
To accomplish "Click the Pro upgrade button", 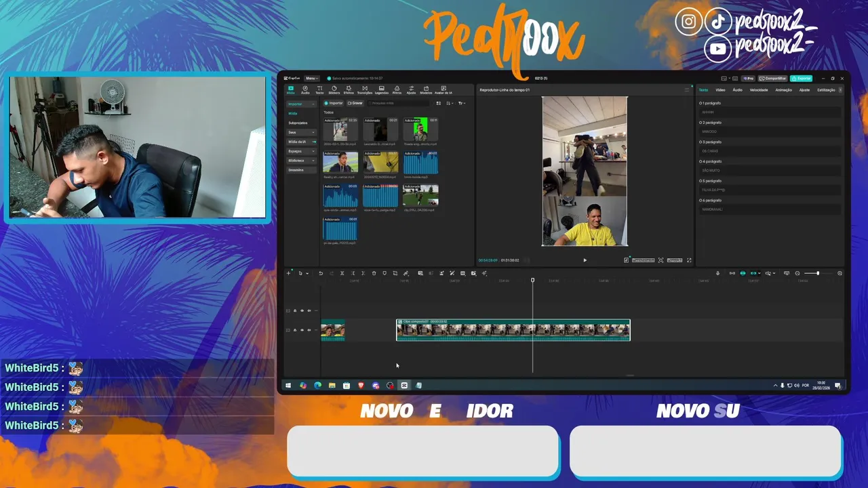I will click(x=749, y=78).
